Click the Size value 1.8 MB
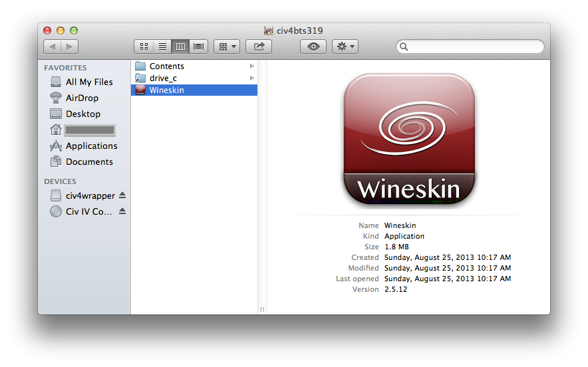The height and width of the screenshot is (367, 588). tap(396, 247)
